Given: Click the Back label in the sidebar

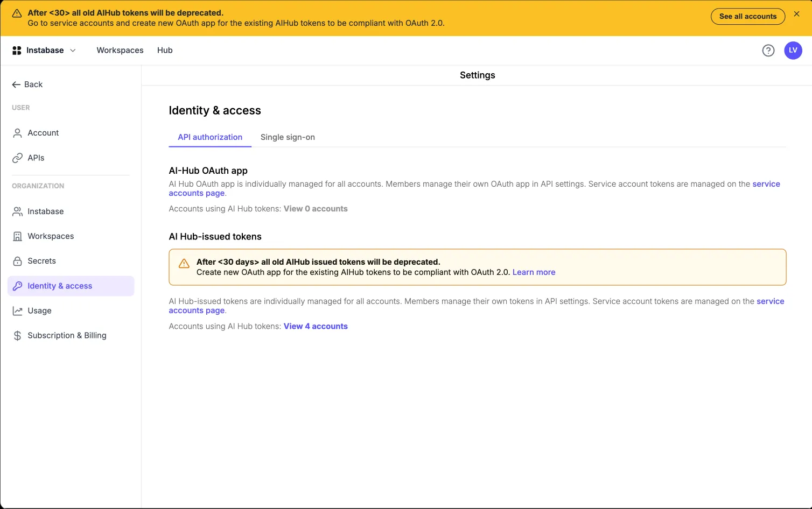Looking at the screenshot, I should (x=33, y=84).
